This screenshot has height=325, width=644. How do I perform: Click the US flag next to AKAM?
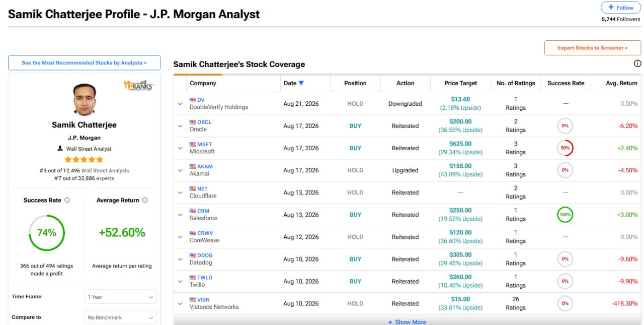[193, 166]
